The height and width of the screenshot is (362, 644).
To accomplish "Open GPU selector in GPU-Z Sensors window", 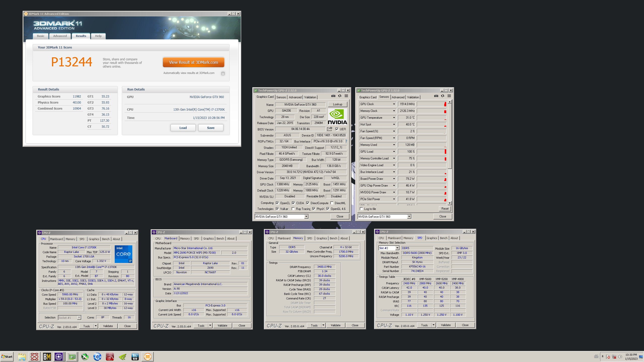I will [384, 216].
